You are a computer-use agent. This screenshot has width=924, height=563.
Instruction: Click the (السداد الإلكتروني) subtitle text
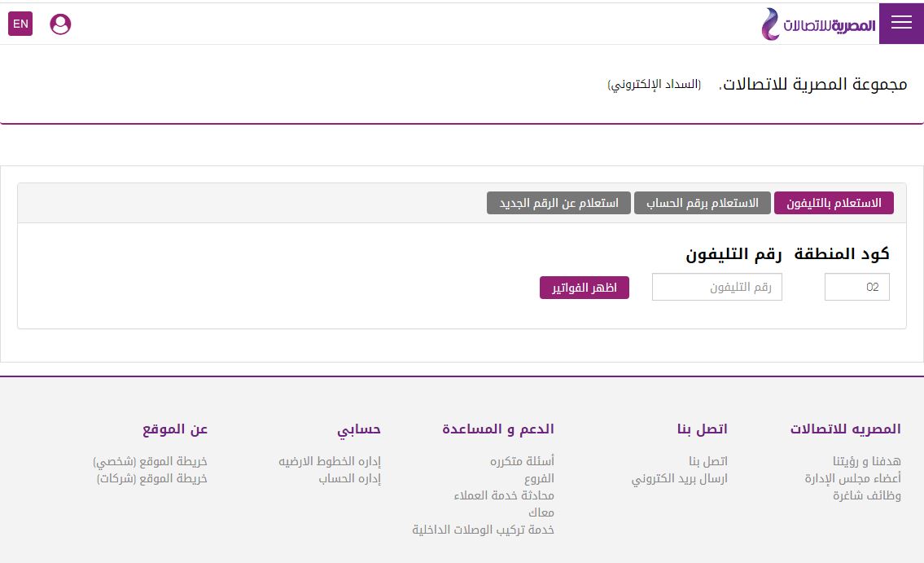(654, 85)
